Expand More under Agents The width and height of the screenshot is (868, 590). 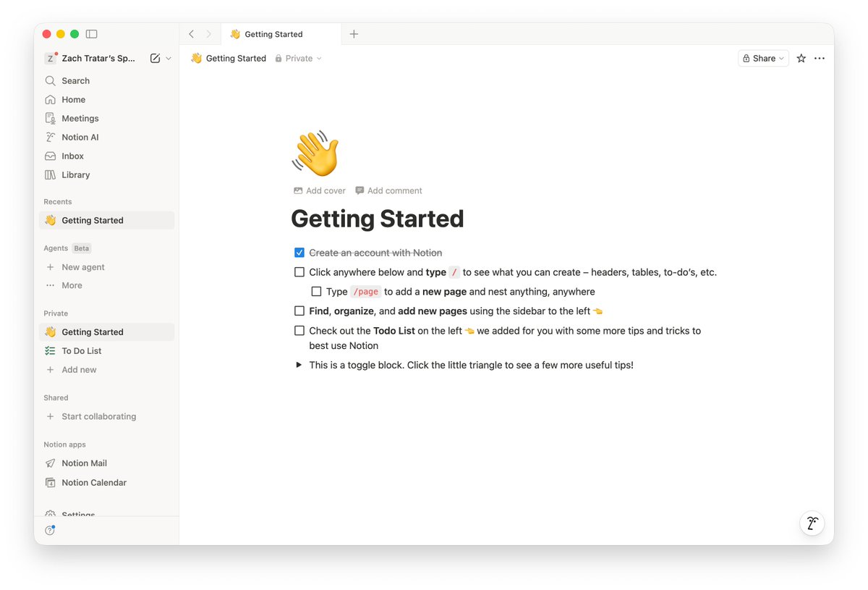(106, 286)
